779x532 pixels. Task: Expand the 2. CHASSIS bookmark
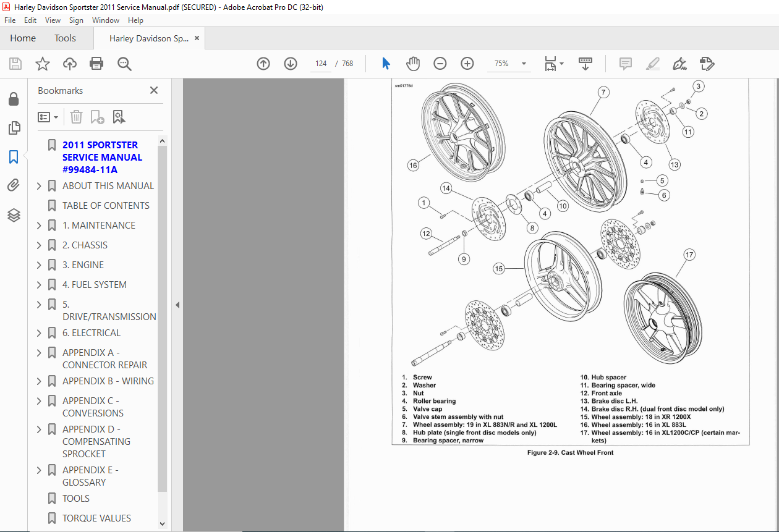coord(40,245)
